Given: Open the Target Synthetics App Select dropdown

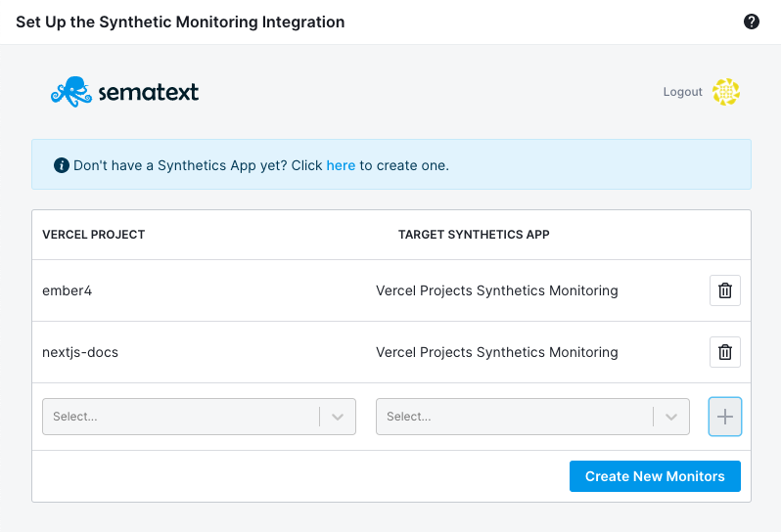Looking at the screenshot, I should 532,417.
